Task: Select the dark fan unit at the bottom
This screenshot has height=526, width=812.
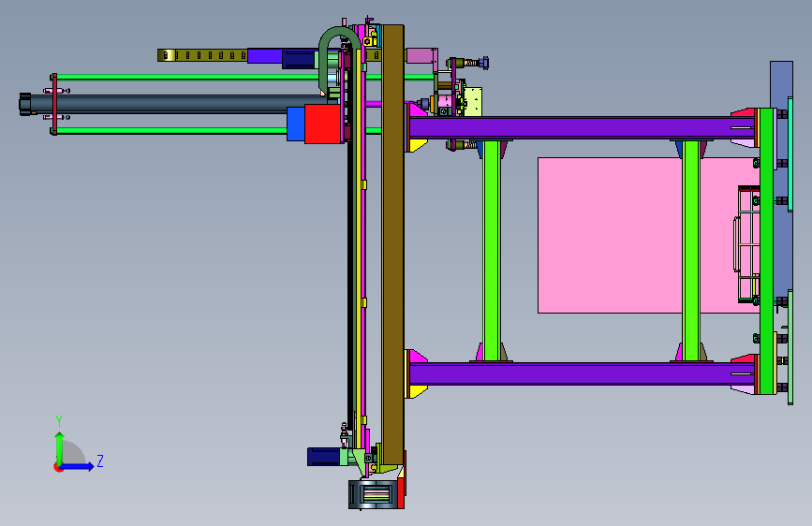Action: point(376,494)
